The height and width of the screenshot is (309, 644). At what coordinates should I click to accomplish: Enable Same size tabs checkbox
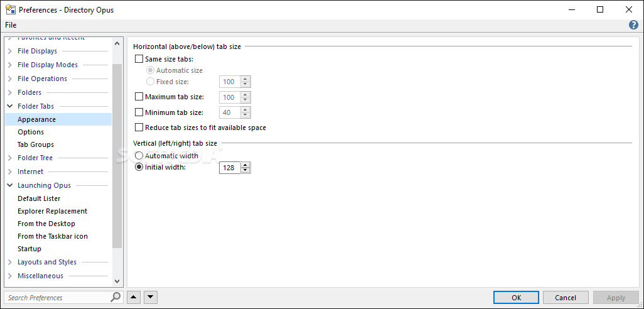[x=139, y=59]
